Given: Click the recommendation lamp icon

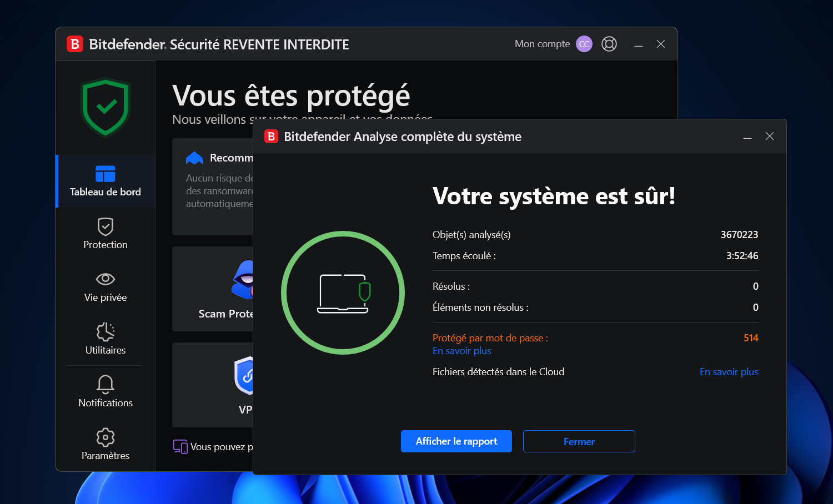Looking at the screenshot, I should coord(194,158).
